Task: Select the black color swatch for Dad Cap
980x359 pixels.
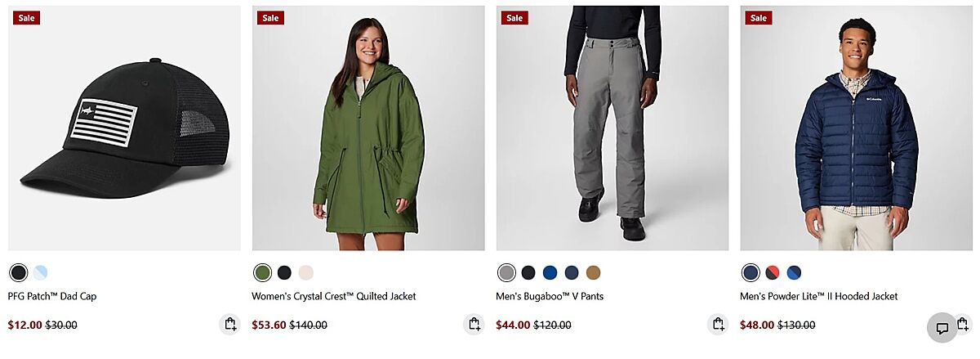Action: click(x=18, y=272)
